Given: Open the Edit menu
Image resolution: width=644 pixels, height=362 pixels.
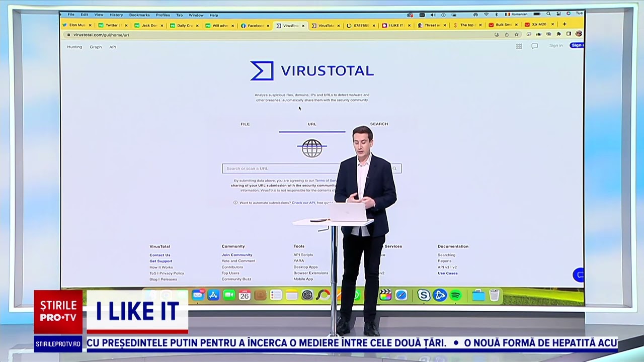Looking at the screenshot, I should tap(84, 15).
